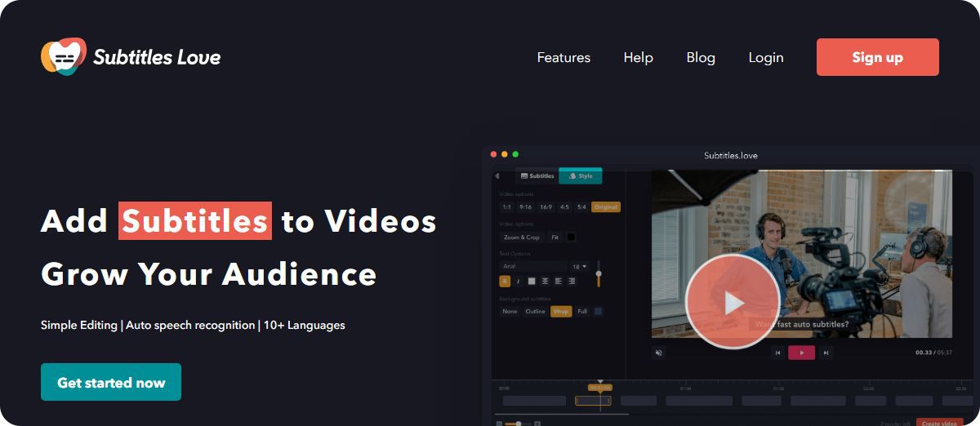This screenshot has width=980, height=426.
Task: Play the demo video with the large play button
Action: (733, 302)
